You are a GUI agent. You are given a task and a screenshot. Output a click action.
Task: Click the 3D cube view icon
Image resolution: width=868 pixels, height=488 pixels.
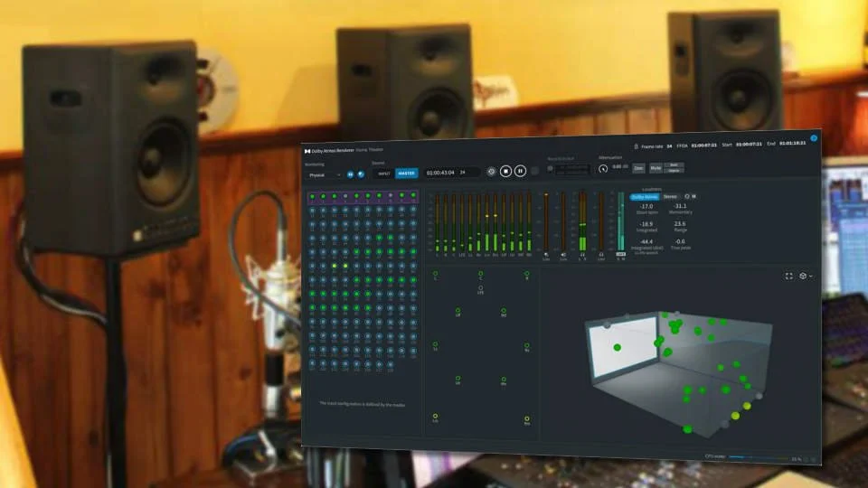pyautogui.click(x=803, y=277)
